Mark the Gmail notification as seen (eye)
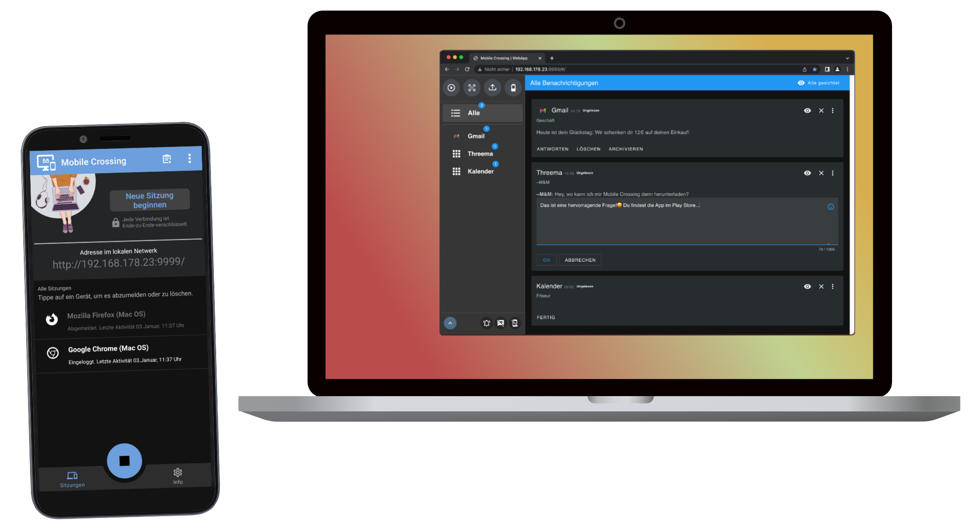Screen dimensions: 980x531 pyautogui.click(x=807, y=111)
